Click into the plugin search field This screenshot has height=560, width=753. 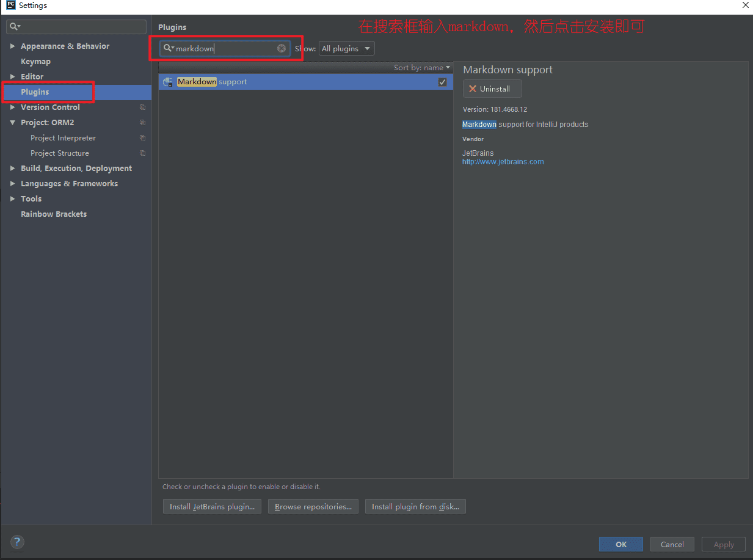click(x=225, y=48)
